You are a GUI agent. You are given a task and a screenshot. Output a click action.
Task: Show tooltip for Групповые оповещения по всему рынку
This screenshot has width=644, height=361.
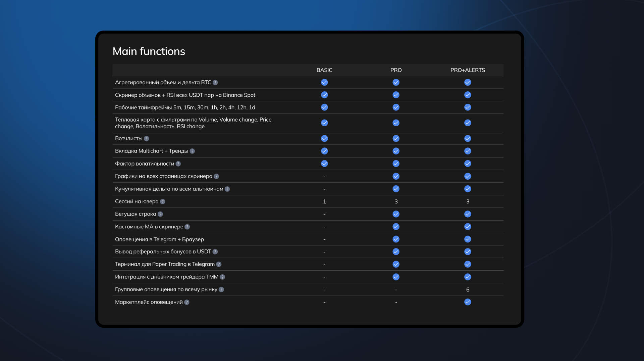(221, 289)
